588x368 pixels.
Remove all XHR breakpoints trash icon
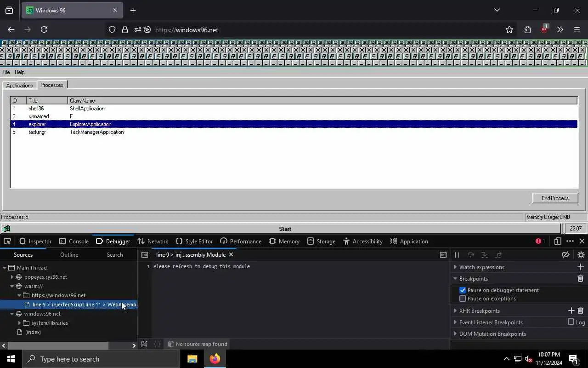click(580, 310)
